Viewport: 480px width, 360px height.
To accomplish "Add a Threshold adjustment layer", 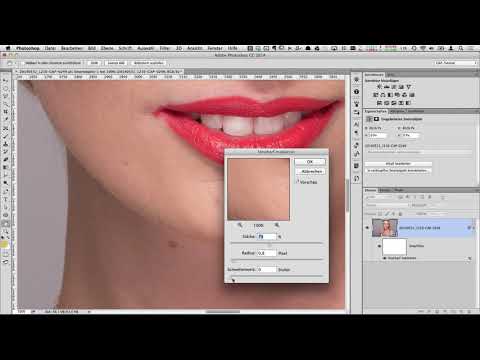I will coord(394,103).
